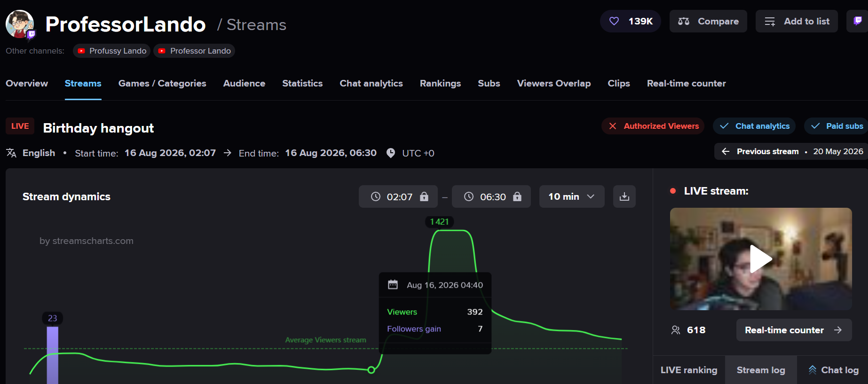Open the LIVE ranking tab
This screenshot has height=384, width=868.
pos(689,370)
